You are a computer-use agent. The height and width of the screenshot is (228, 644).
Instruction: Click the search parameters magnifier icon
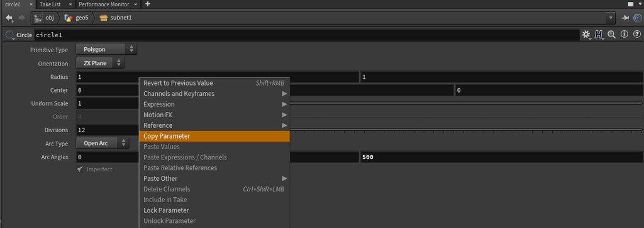611,35
